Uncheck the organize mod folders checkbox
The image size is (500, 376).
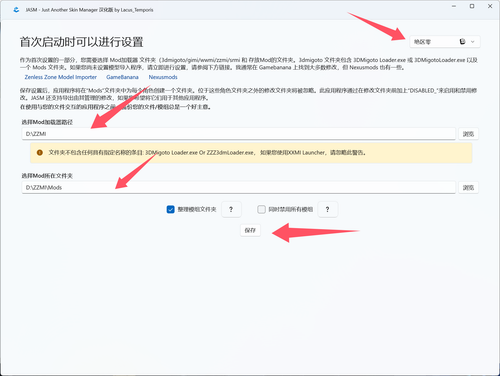click(170, 209)
